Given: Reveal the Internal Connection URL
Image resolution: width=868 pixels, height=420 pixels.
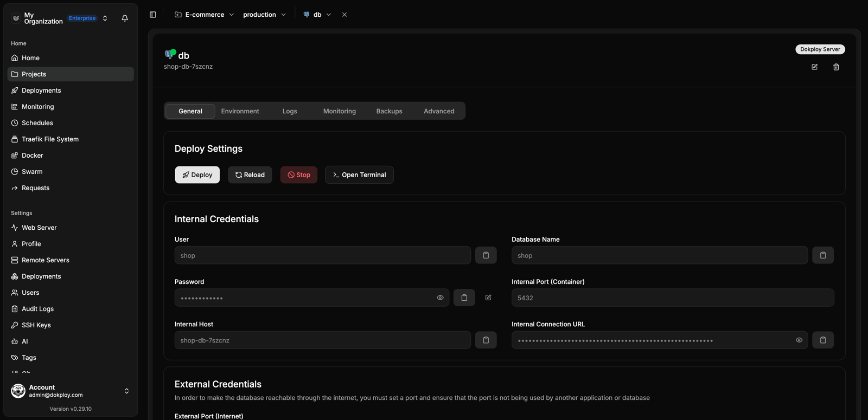Looking at the screenshot, I should pos(799,340).
